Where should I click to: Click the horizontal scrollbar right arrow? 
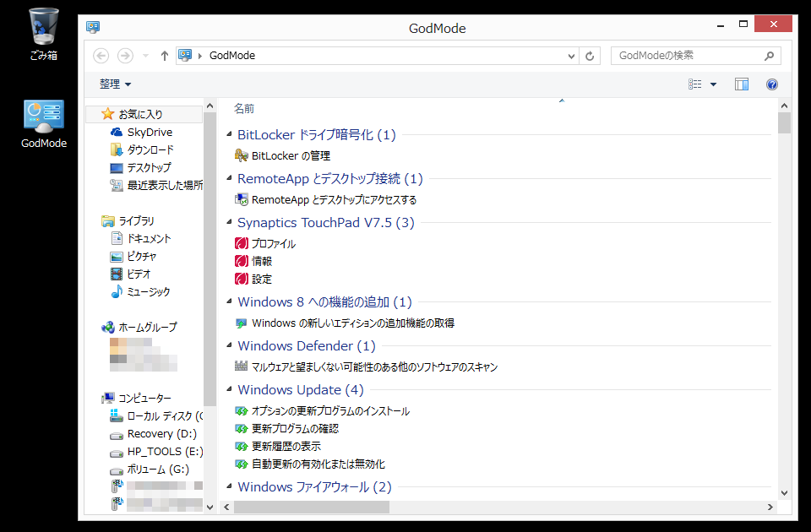point(770,508)
